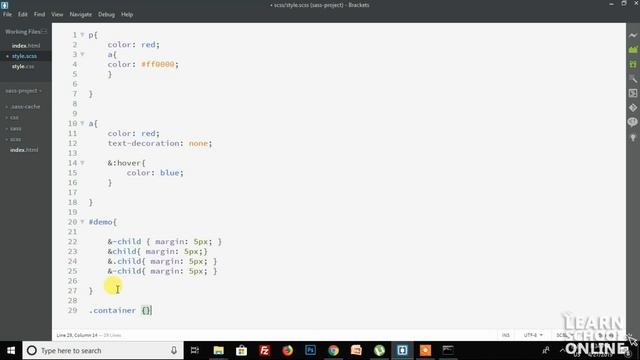Select index.html in Working Files

pos(26,46)
